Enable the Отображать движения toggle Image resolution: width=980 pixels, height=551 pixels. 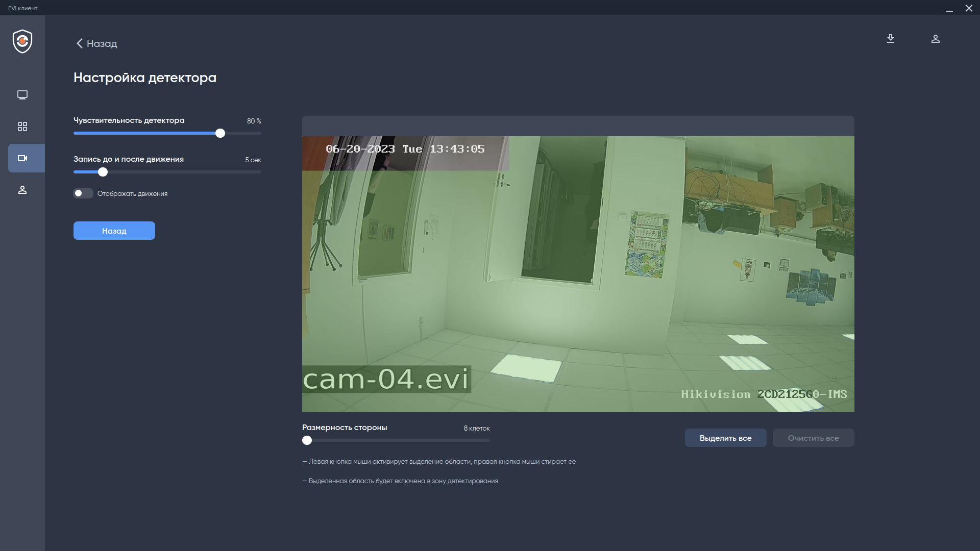tap(83, 193)
